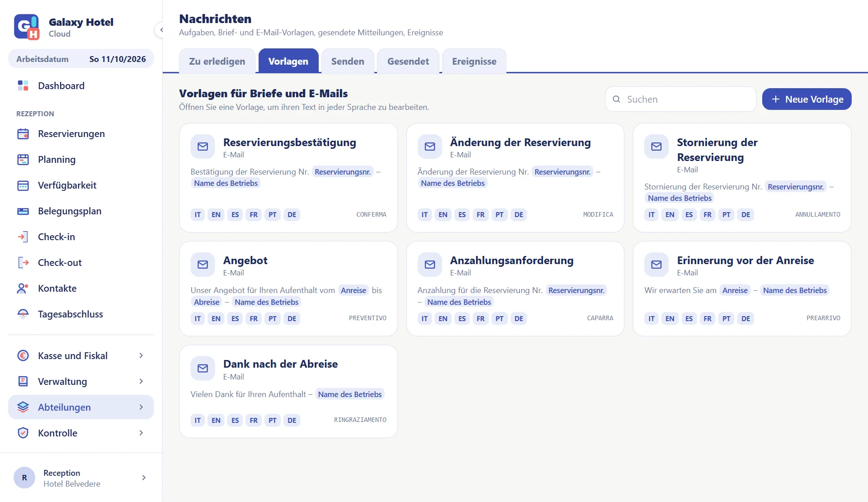Switch to the Senden tab
Viewport: 868px width, 502px height.
click(348, 61)
